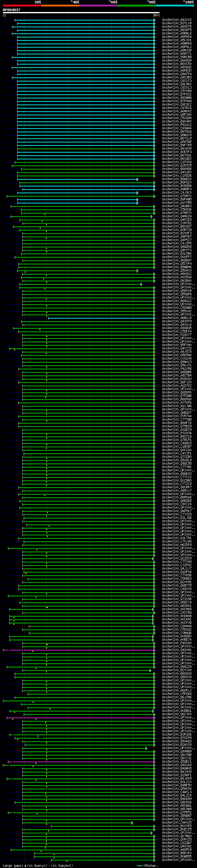Image resolution: width=197 pixels, height=868 pixels.
Task: Open hit UniRef100_B8RJE0
Action: [x=177, y=853]
